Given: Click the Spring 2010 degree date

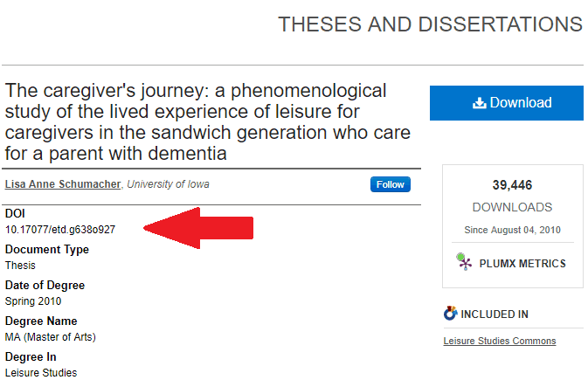Looking at the screenshot, I should 33,301.
